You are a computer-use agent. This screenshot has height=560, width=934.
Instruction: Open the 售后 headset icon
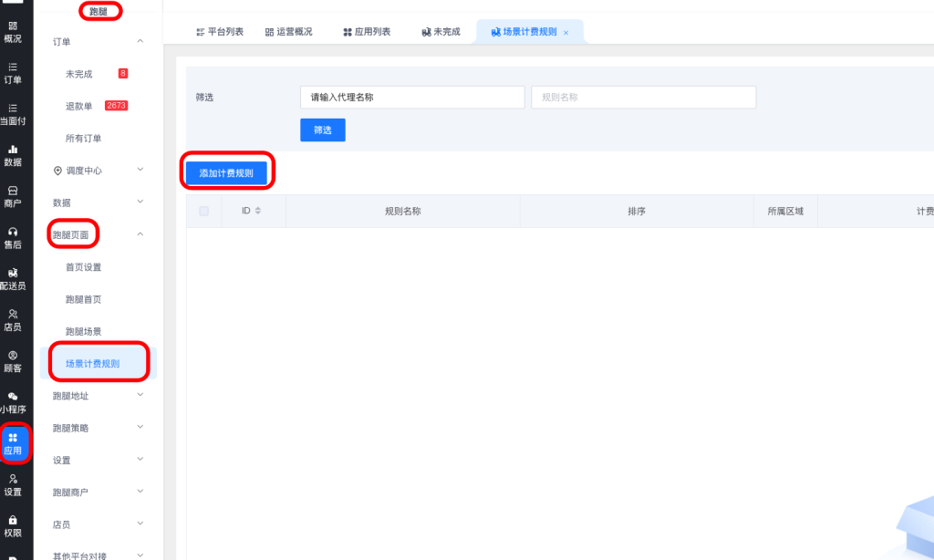click(x=13, y=237)
